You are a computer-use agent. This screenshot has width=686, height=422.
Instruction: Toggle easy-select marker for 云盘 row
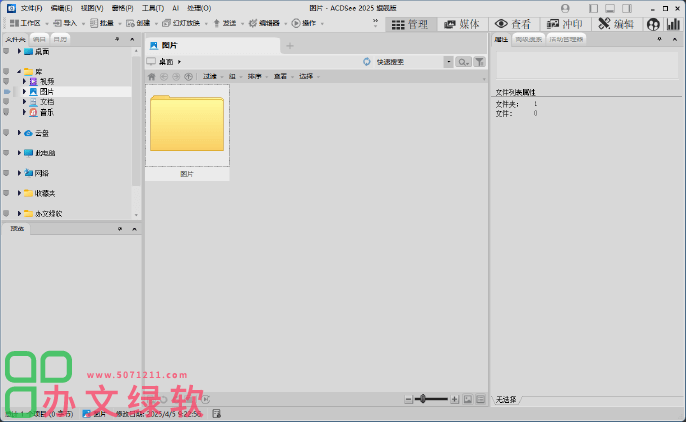point(6,133)
